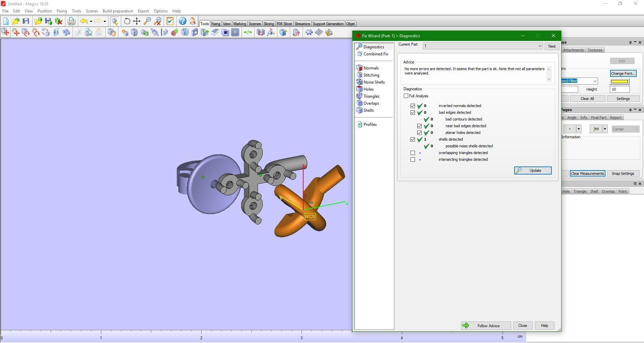Open the Current Part dropdown
This screenshot has height=343, width=644.
(x=483, y=46)
